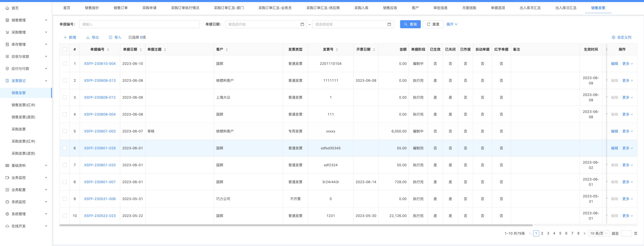Open start date calendar icon

click(302, 24)
